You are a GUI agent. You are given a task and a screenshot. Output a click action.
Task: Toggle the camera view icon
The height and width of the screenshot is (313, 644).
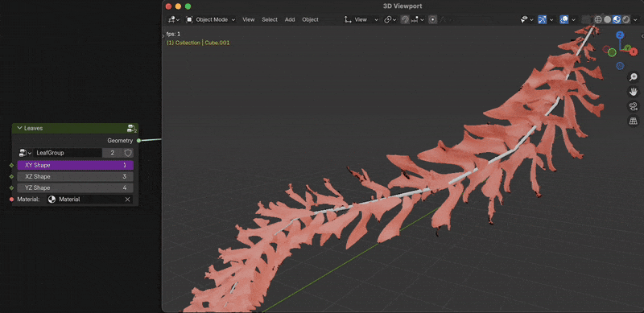click(633, 106)
